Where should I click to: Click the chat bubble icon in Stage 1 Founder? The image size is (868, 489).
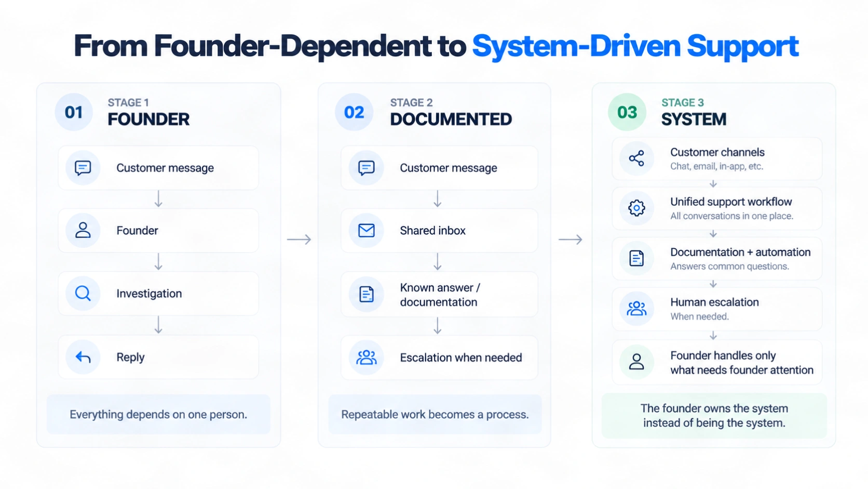pos(83,168)
